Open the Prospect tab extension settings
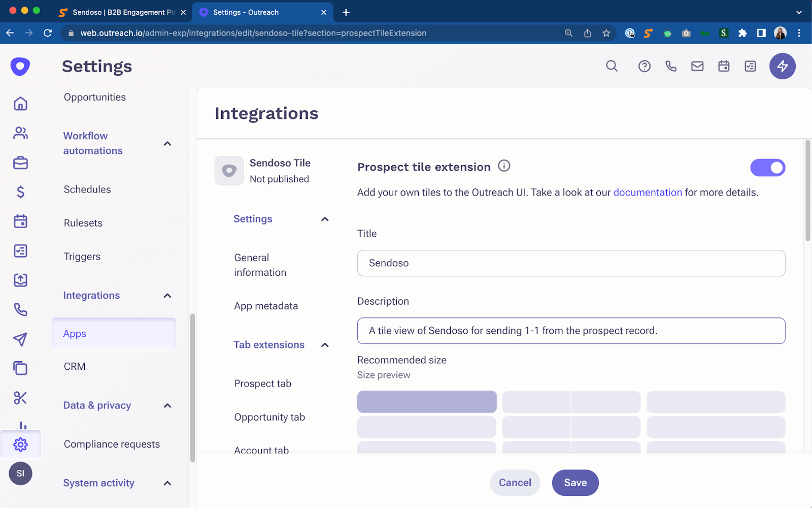Screen dimensions: 812x508 click(x=263, y=384)
